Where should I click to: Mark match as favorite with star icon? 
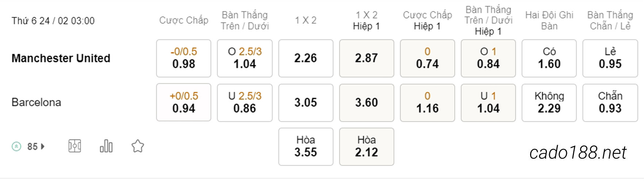tap(138, 146)
